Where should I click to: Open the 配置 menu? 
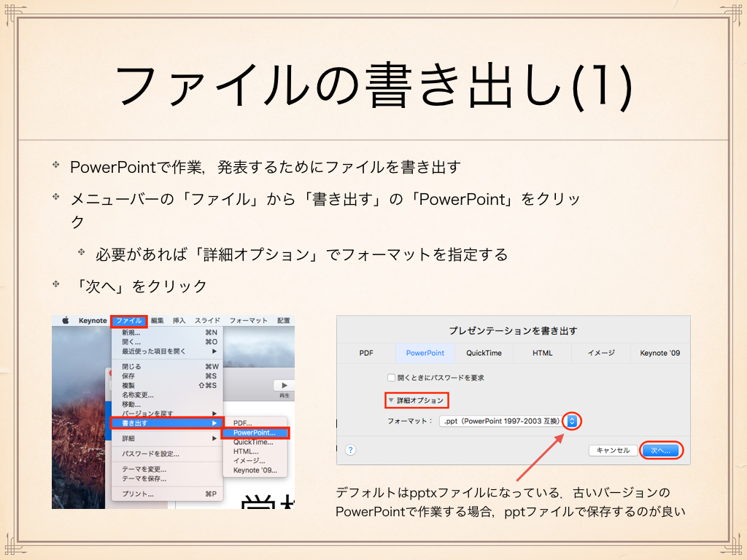tap(284, 321)
